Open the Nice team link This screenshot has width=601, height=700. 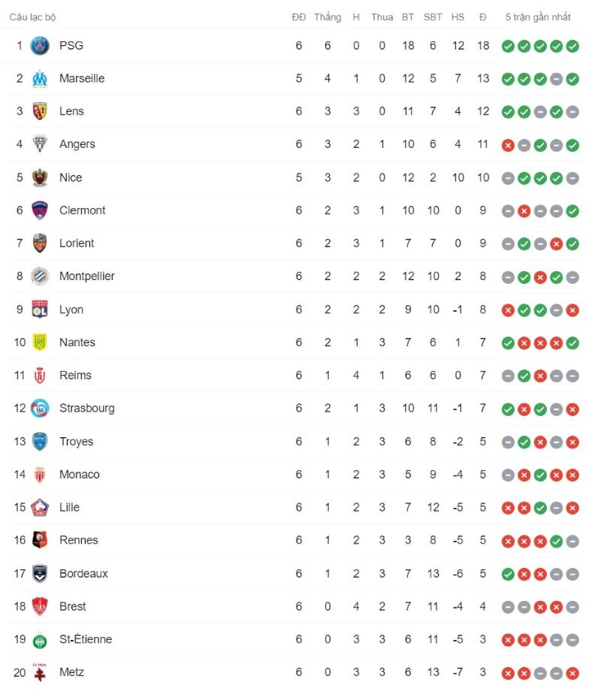point(71,178)
